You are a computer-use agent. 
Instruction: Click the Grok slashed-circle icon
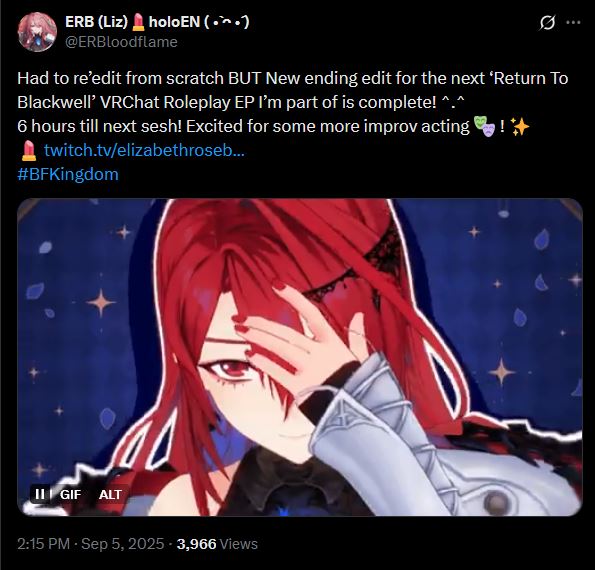[547, 23]
